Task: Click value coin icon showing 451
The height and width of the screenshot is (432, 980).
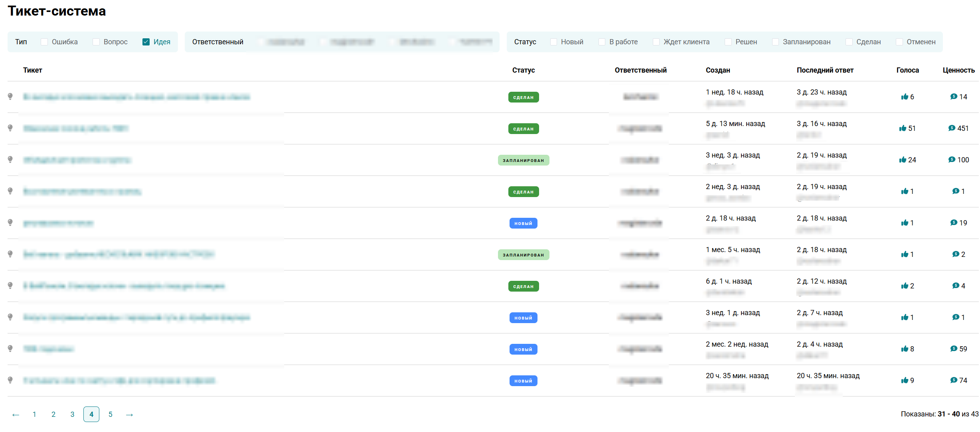Action: [x=952, y=128]
